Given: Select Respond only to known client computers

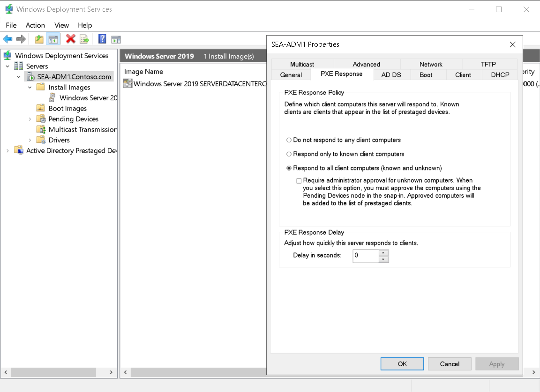Looking at the screenshot, I should click(289, 154).
